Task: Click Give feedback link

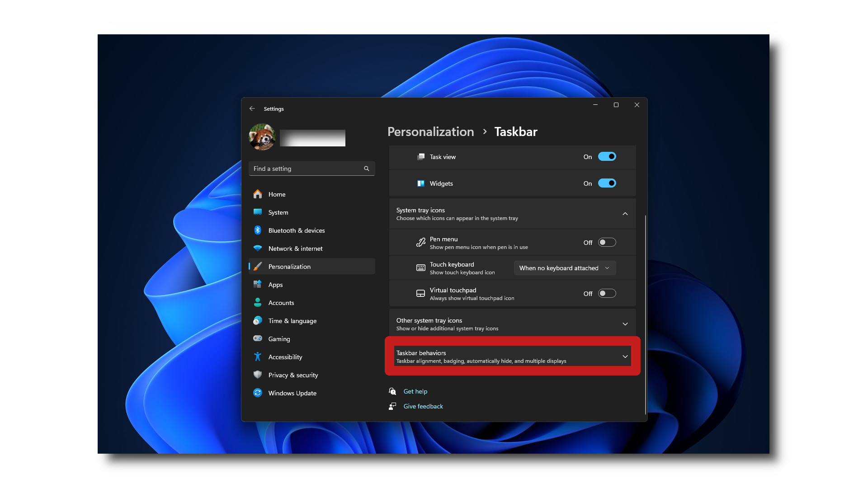Action: (423, 406)
